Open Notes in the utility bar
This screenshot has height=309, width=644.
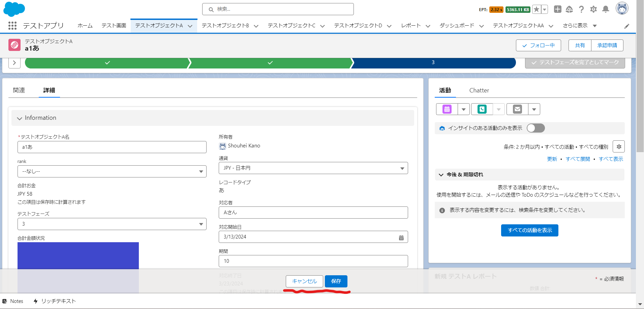pyautogui.click(x=13, y=301)
